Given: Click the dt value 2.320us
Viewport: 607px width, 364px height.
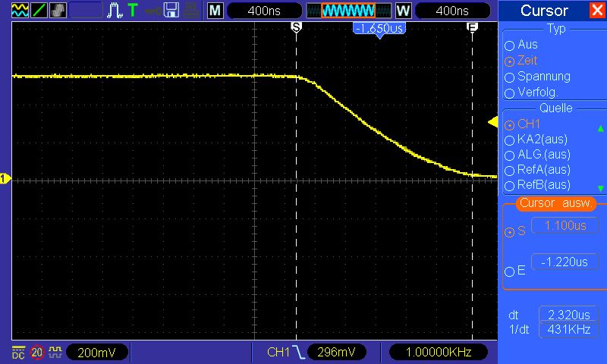Looking at the screenshot, I should click(x=568, y=315).
